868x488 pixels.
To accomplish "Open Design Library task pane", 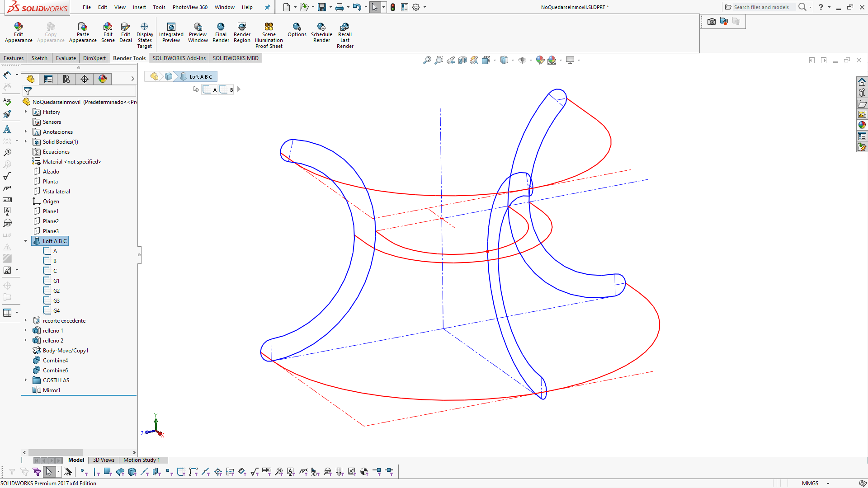I will pyautogui.click(x=862, y=93).
